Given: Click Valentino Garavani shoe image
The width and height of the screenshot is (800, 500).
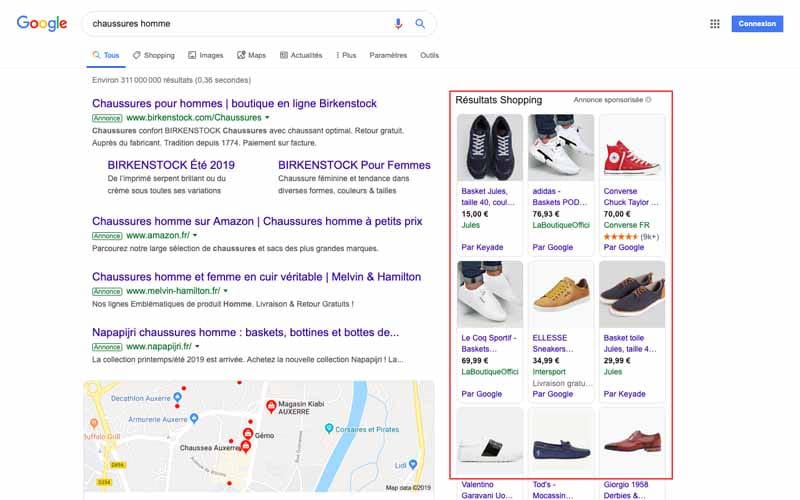Looking at the screenshot, I should click(490, 441).
